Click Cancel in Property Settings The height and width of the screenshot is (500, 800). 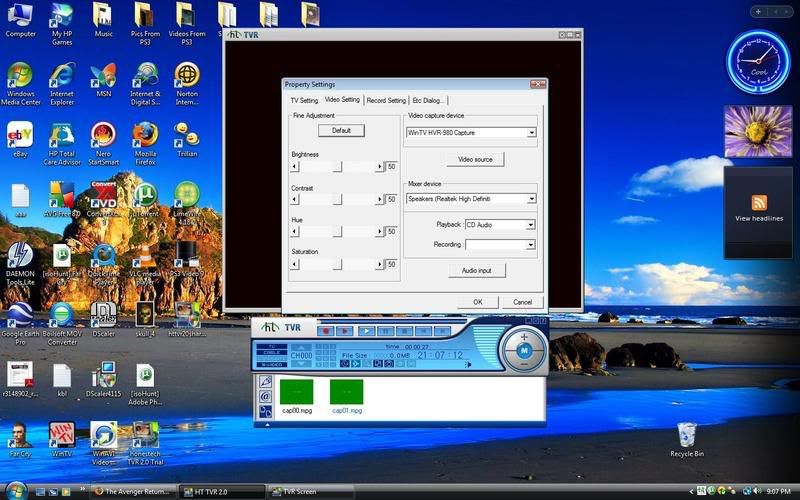point(522,302)
